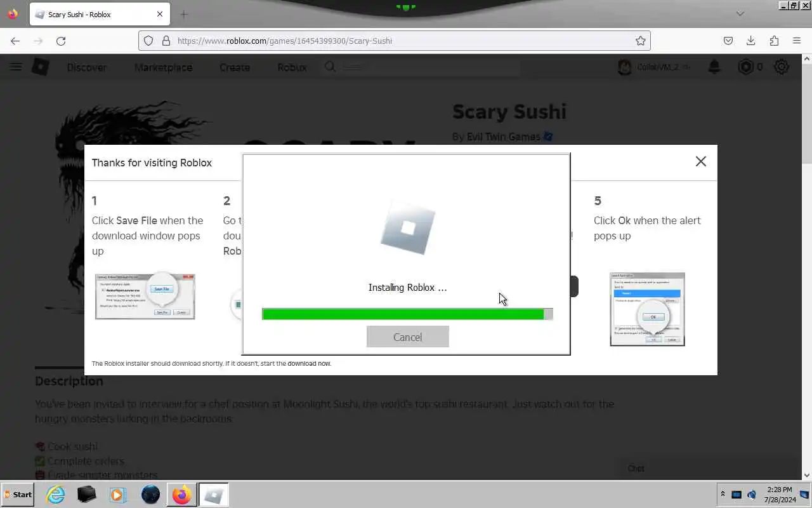
Task: Open the extensions puzzle icon
Action: tap(774, 41)
